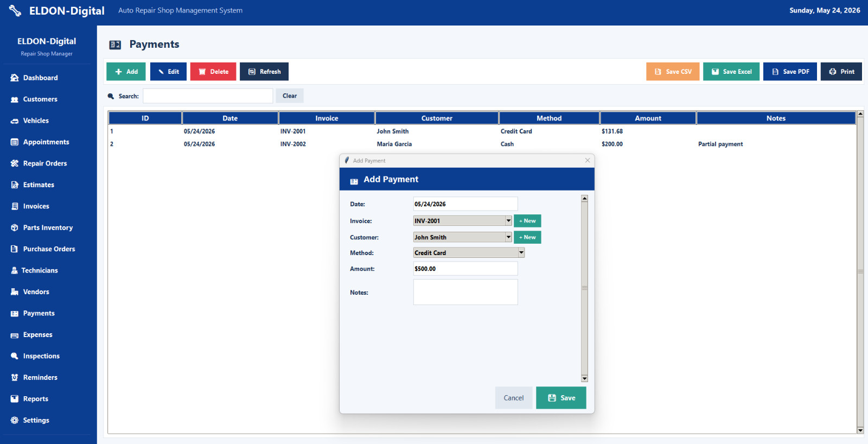The height and width of the screenshot is (444, 868).
Task: Click the Parts Inventory box icon
Action: point(15,228)
